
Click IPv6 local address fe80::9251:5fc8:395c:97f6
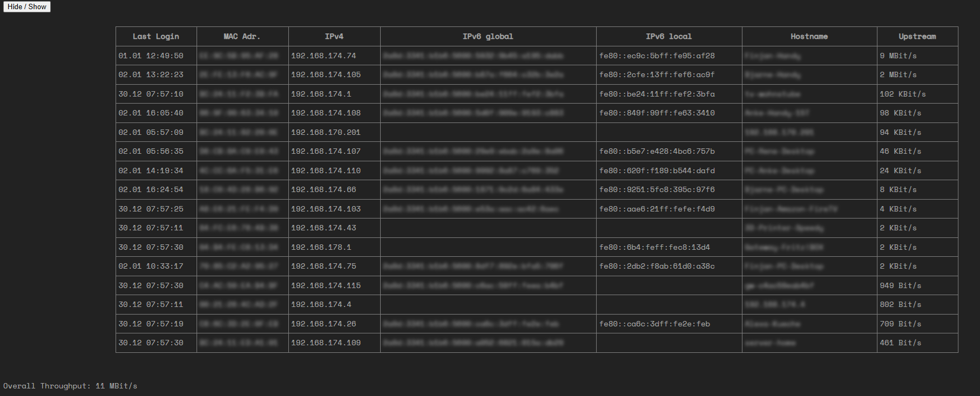pyautogui.click(x=657, y=189)
